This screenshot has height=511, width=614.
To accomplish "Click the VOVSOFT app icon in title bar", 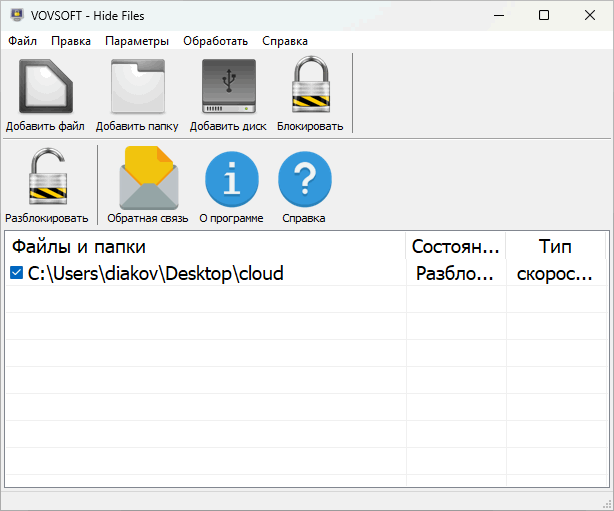I will click(x=17, y=15).
